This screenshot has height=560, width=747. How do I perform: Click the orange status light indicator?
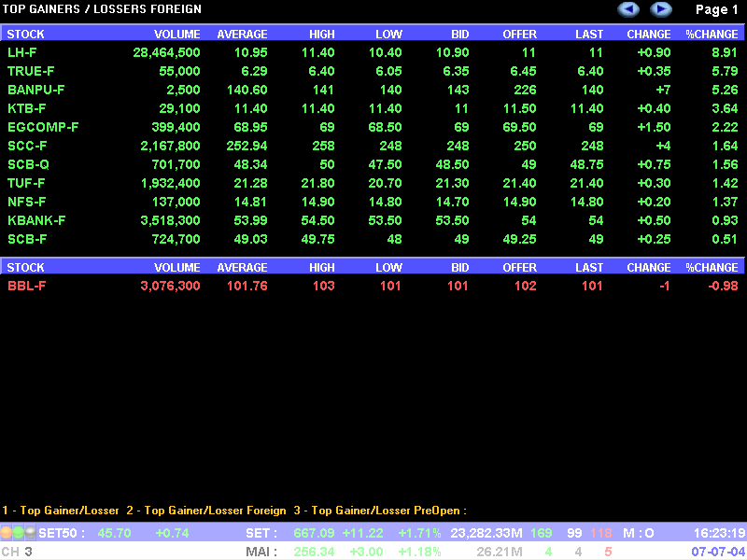tap(6, 532)
